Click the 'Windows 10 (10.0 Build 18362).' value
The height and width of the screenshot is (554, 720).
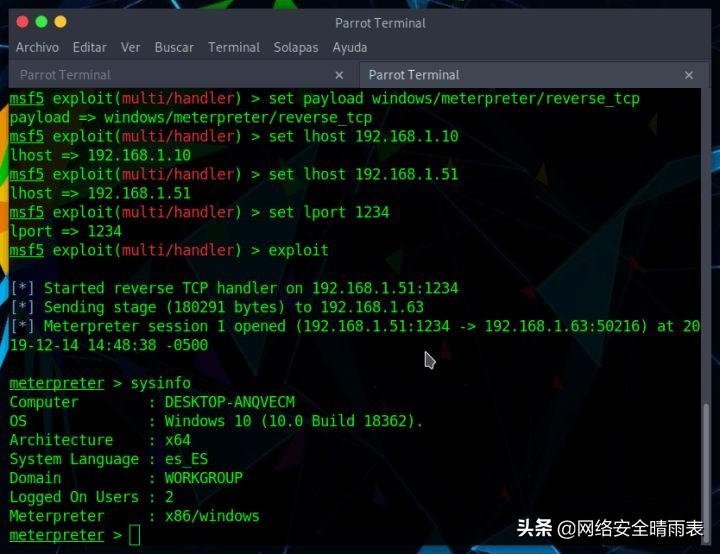click(x=294, y=421)
